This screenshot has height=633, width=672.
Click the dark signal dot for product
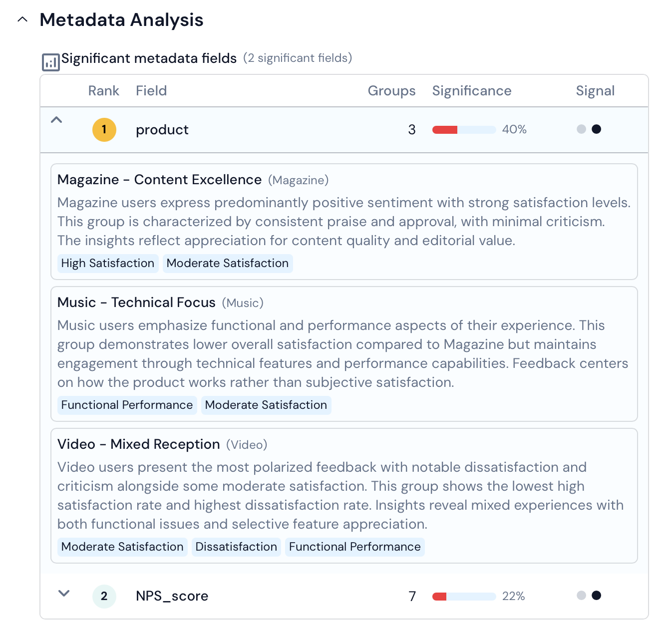point(596,129)
